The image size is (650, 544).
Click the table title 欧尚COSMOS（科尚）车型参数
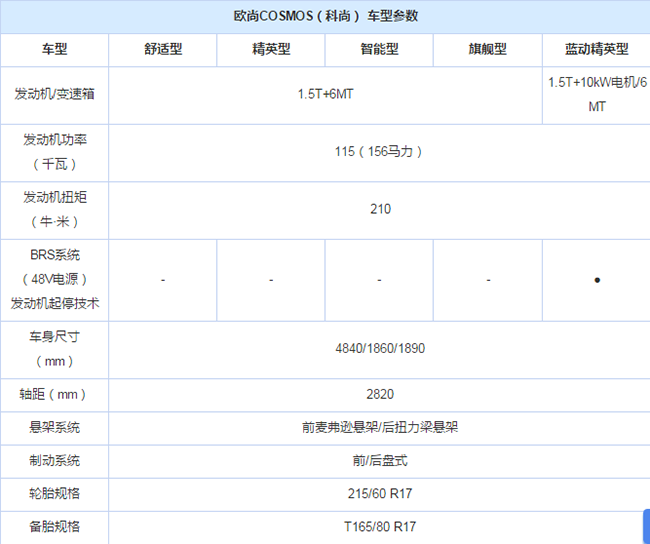click(x=326, y=17)
